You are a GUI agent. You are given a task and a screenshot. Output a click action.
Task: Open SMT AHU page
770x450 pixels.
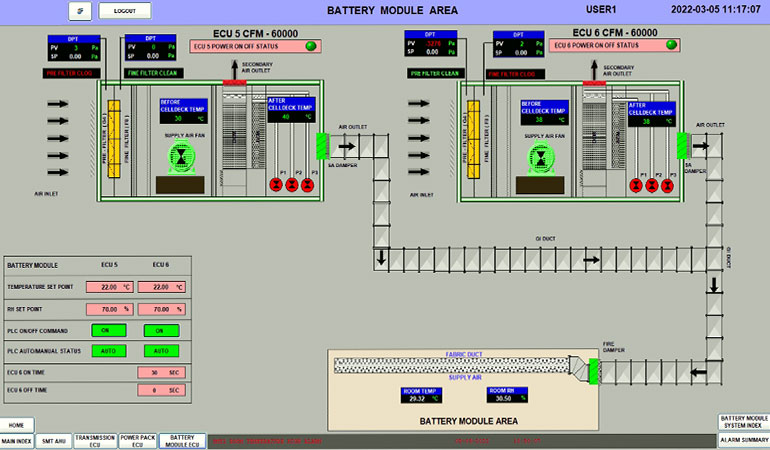pos(54,441)
